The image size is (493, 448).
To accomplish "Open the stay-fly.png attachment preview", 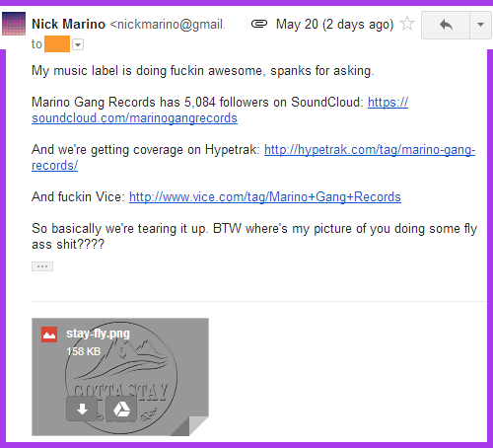I will (x=120, y=377).
